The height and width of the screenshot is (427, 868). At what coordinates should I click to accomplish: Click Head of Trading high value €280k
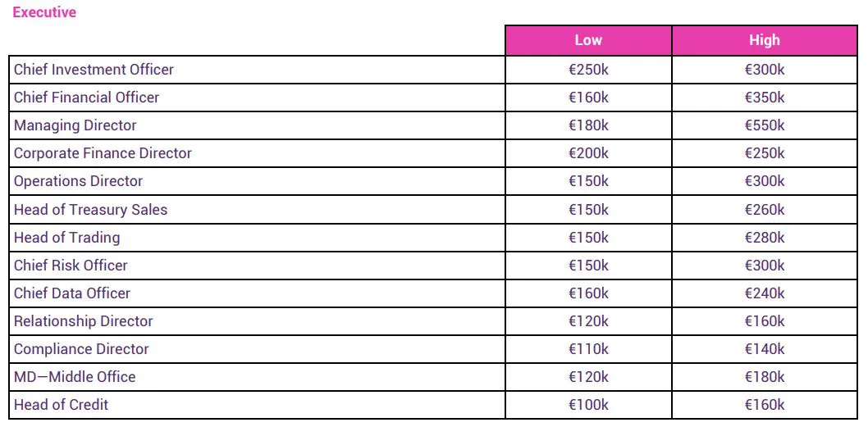pyautogui.click(x=765, y=238)
